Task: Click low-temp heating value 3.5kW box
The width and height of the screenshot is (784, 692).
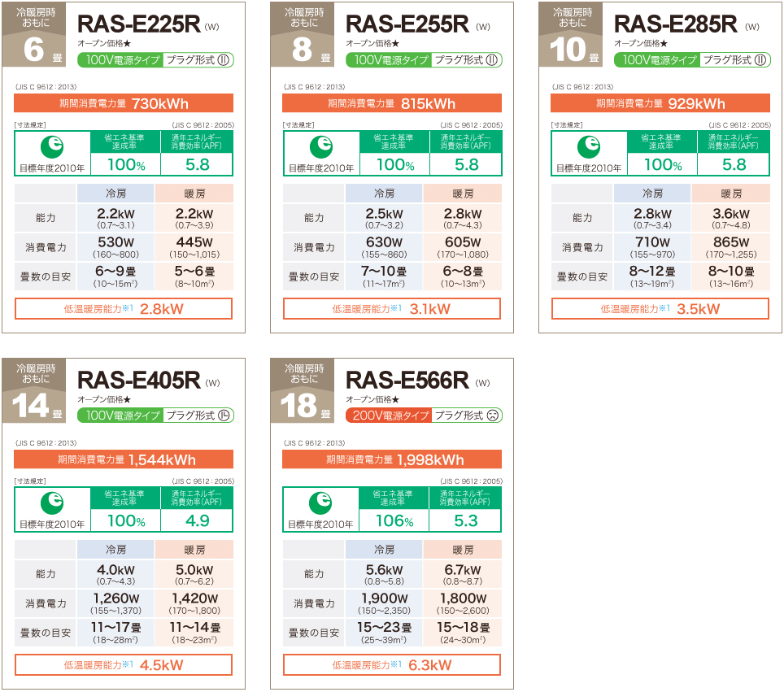Action: coord(660,308)
